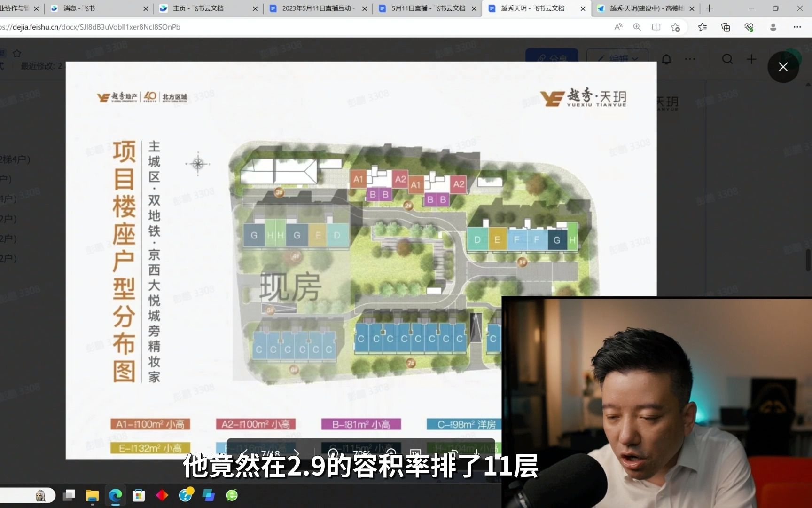This screenshot has width=812, height=508.
Task: Zoom out the previewed image
Action: coord(333,453)
